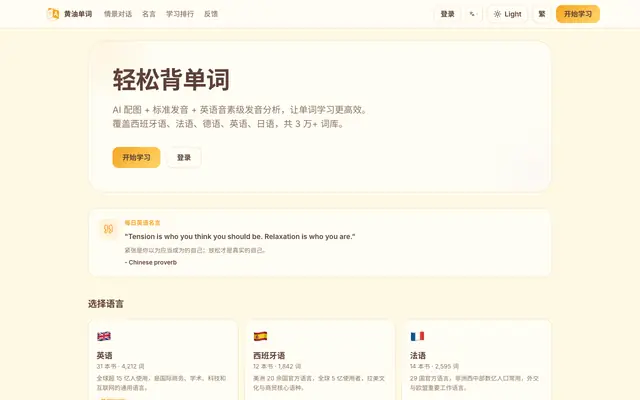Image resolution: width=640 pixels, height=400 pixels.
Task: Toggle the Light theme switch
Action: click(x=507, y=14)
